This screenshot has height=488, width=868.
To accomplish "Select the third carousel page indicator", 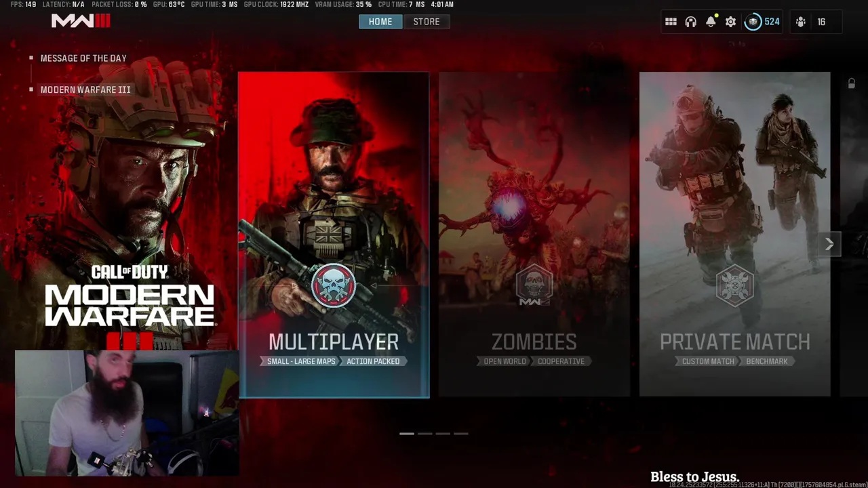I will pyautogui.click(x=443, y=433).
